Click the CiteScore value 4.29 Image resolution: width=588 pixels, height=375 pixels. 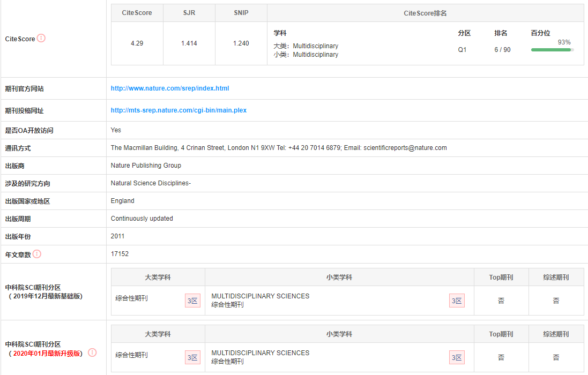click(x=137, y=43)
